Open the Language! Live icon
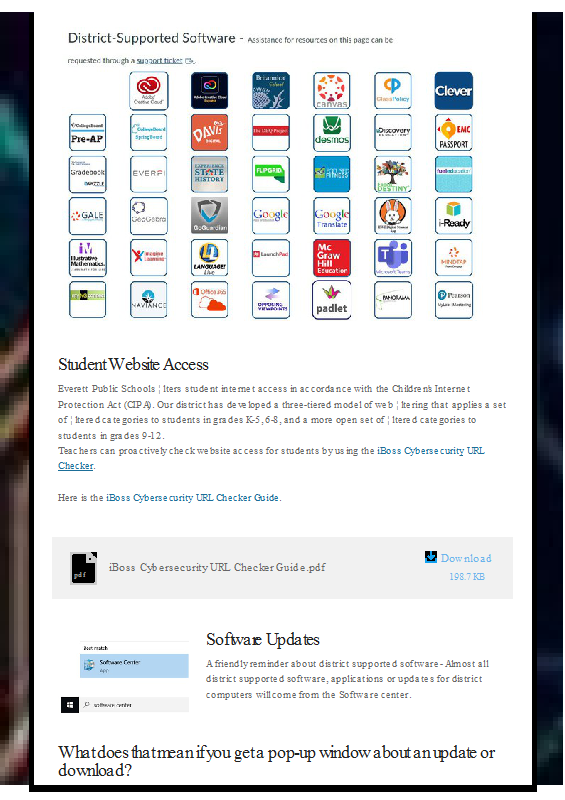 coord(209,258)
